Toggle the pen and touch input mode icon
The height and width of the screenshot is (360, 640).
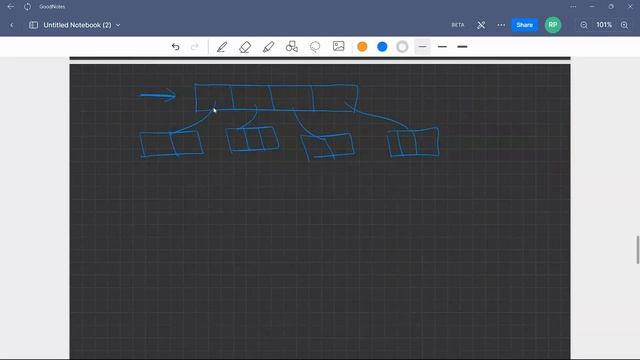pyautogui.click(x=481, y=25)
